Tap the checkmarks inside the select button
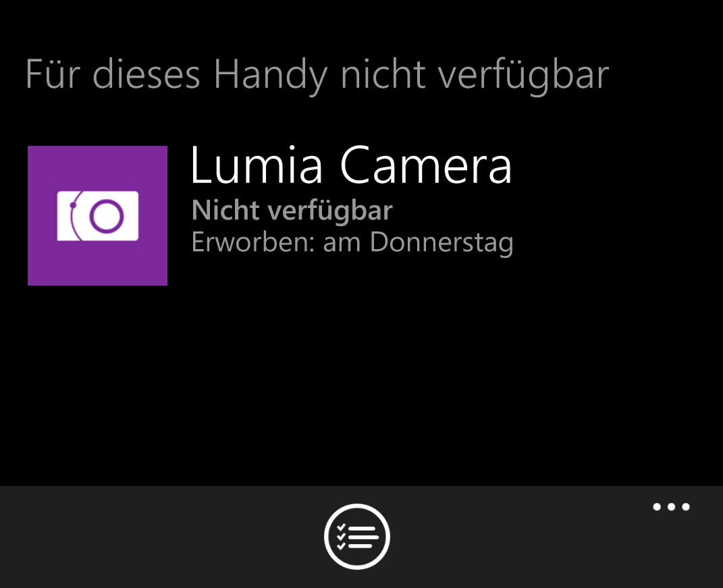Viewport: 723px width, 588px height. tap(341, 537)
